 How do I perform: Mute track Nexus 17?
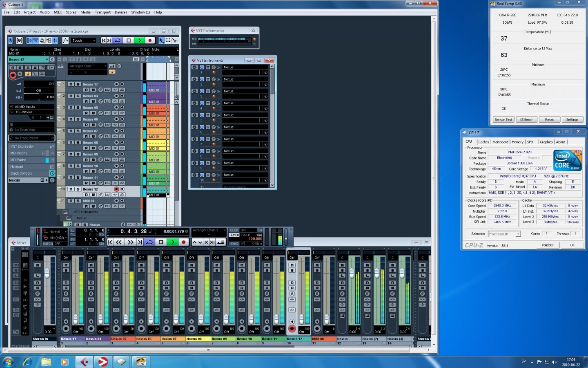71,84
